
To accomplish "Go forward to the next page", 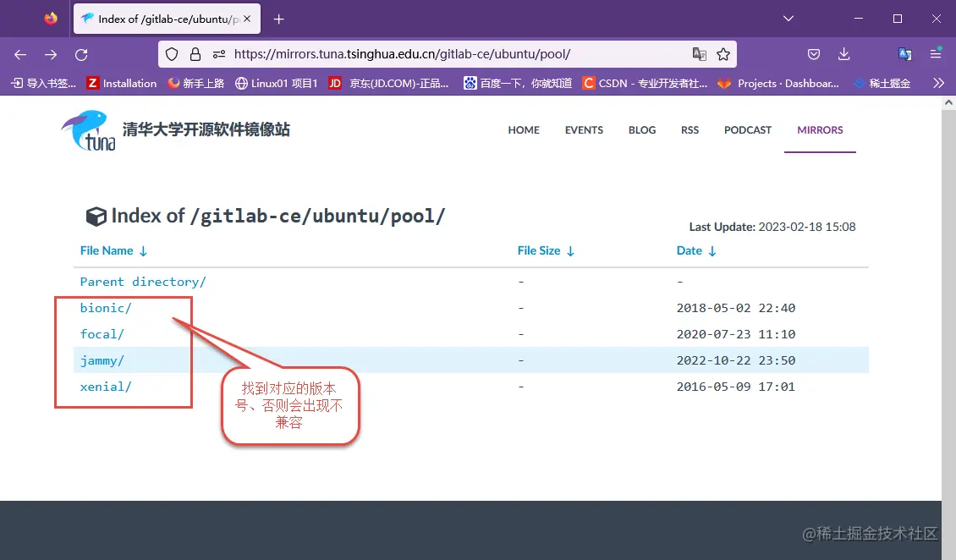I will 51,54.
